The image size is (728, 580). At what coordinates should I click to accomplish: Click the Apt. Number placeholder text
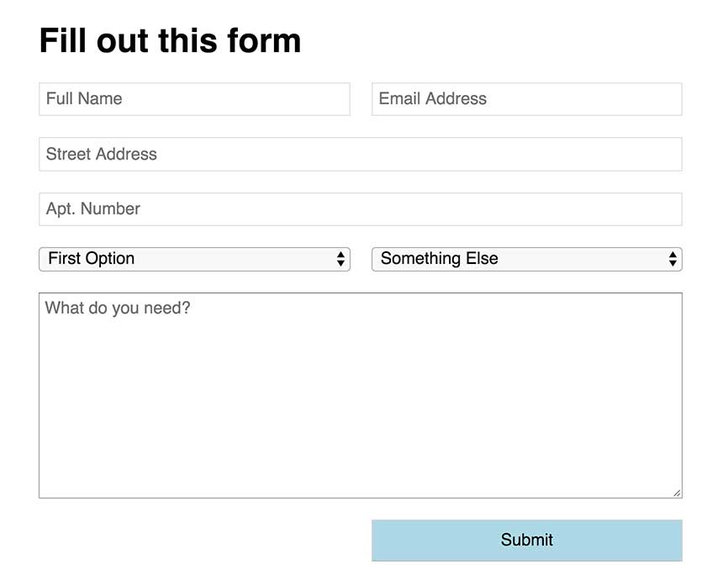(x=92, y=209)
